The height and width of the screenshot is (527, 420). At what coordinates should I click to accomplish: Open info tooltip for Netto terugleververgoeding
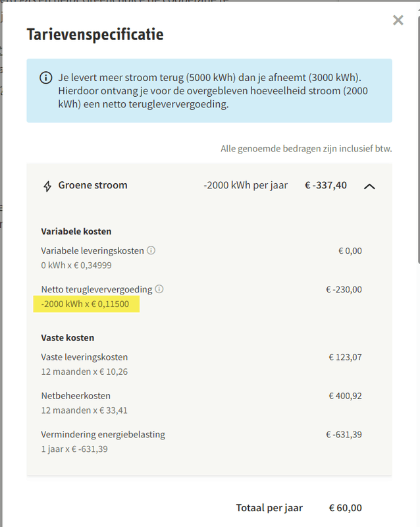point(159,289)
